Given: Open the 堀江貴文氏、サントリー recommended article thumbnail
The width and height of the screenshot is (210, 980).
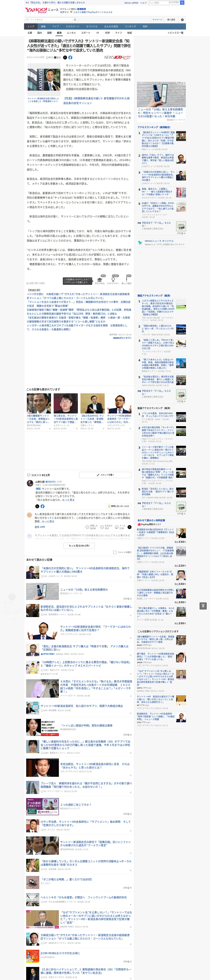Looking at the screenshot, I should (66, 403).
